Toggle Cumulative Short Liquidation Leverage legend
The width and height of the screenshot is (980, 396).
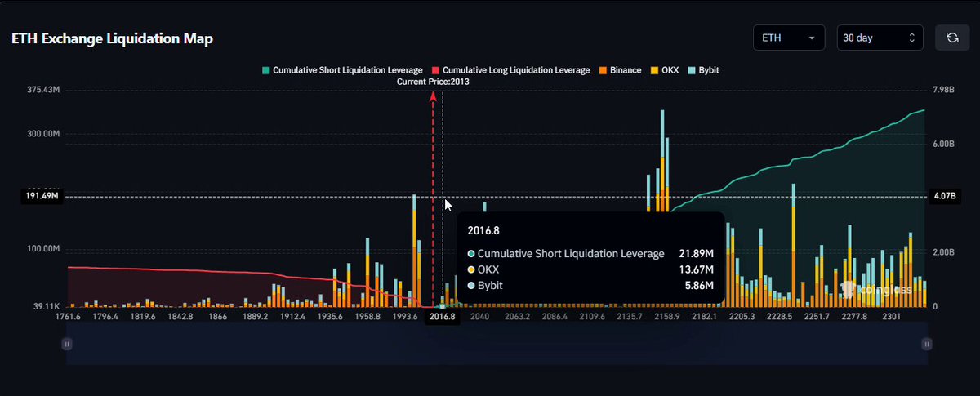click(342, 70)
